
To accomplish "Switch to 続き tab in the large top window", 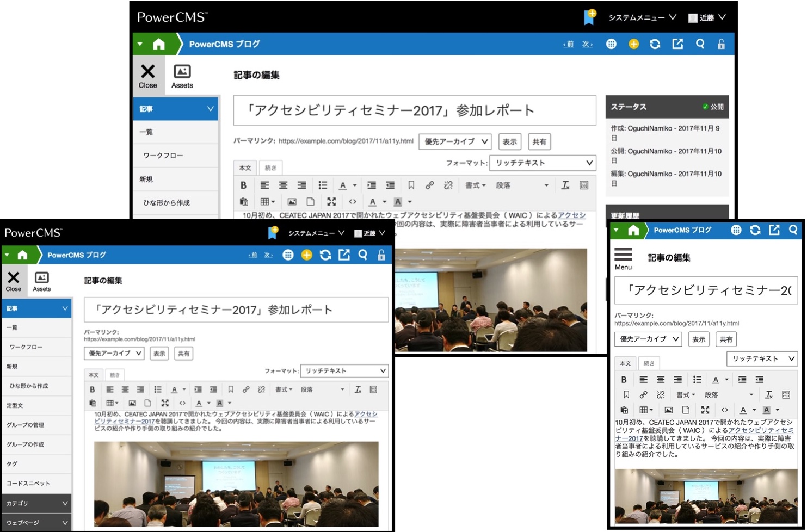I will pyautogui.click(x=270, y=168).
